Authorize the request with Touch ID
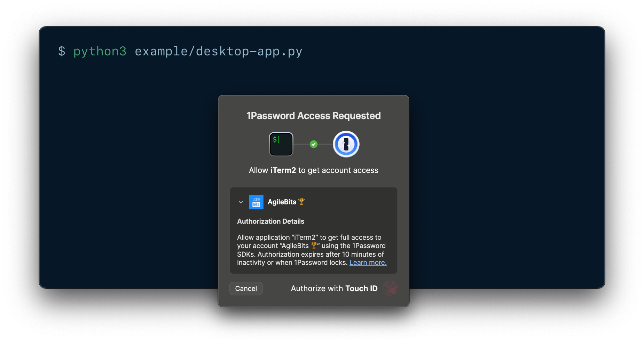Screen dimensions: 644x340 coord(334,288)
